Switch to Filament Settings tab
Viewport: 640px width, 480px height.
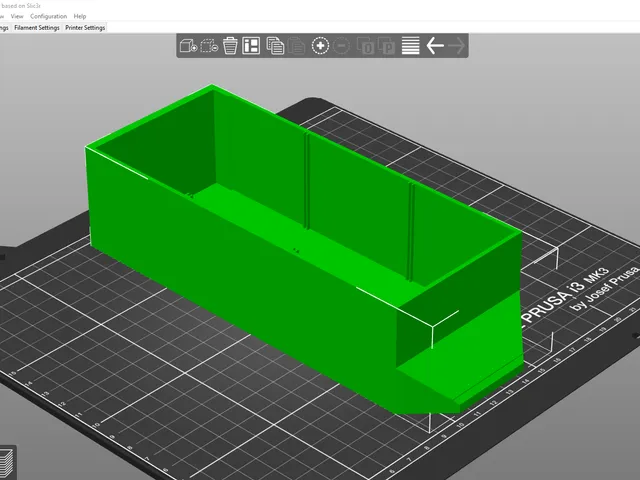coord(37,28)
